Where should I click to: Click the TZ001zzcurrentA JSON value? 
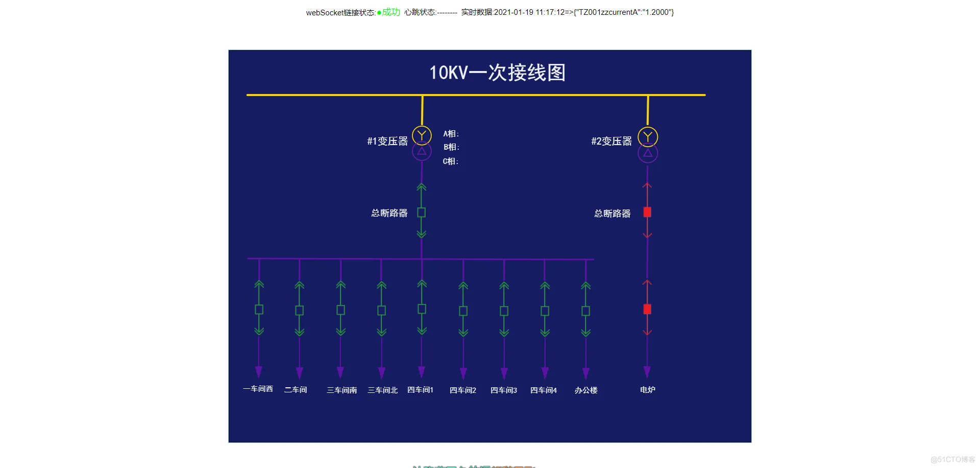coord(624,12)
